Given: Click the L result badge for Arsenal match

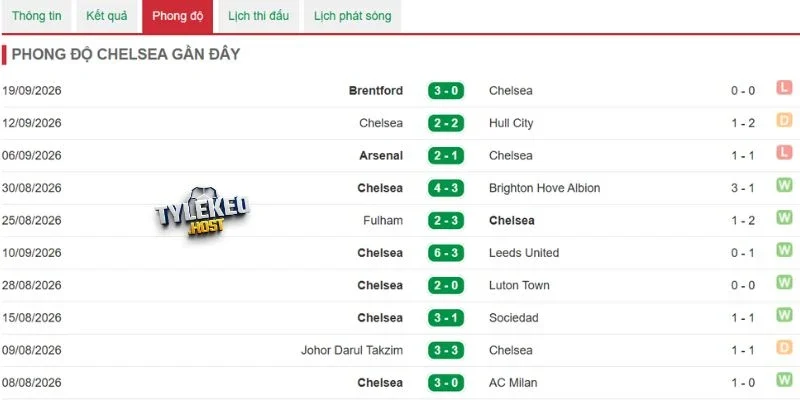Looking at the screenshot, I should point(784,153).
